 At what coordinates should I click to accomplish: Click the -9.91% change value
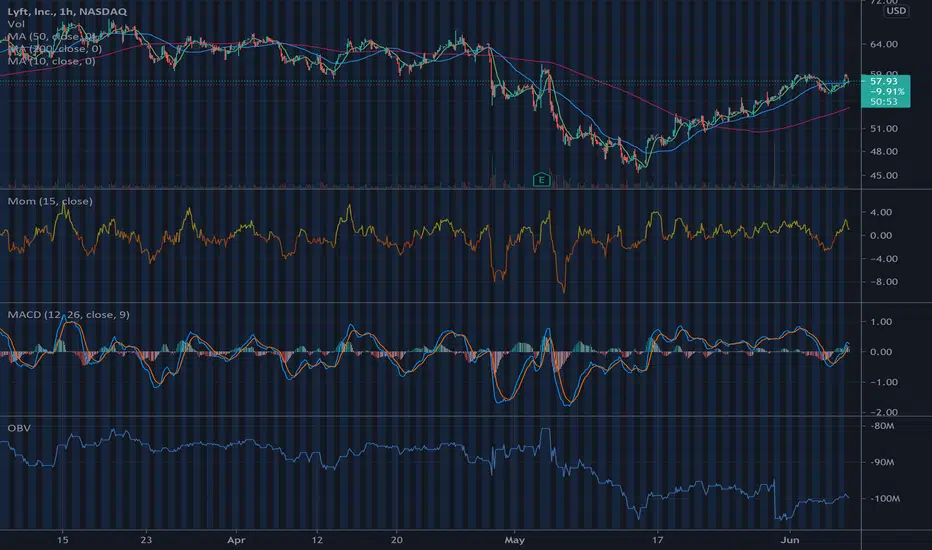point(887,92)
